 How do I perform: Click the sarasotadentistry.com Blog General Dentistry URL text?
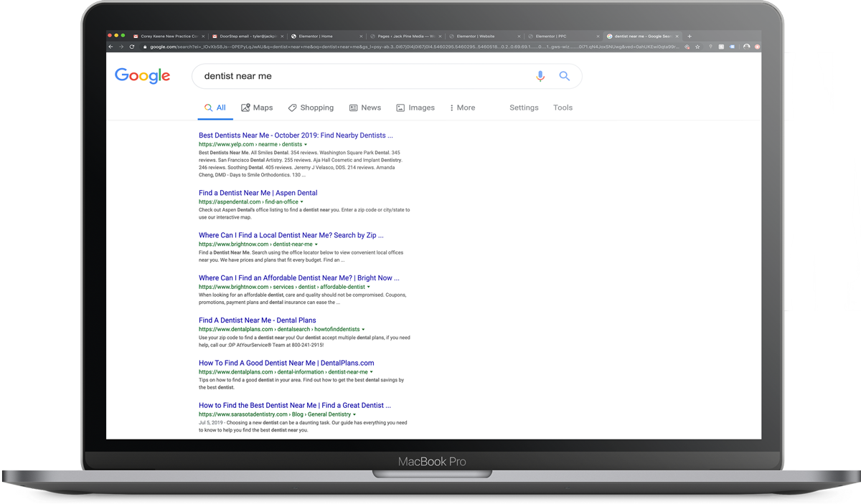[275, 414]
